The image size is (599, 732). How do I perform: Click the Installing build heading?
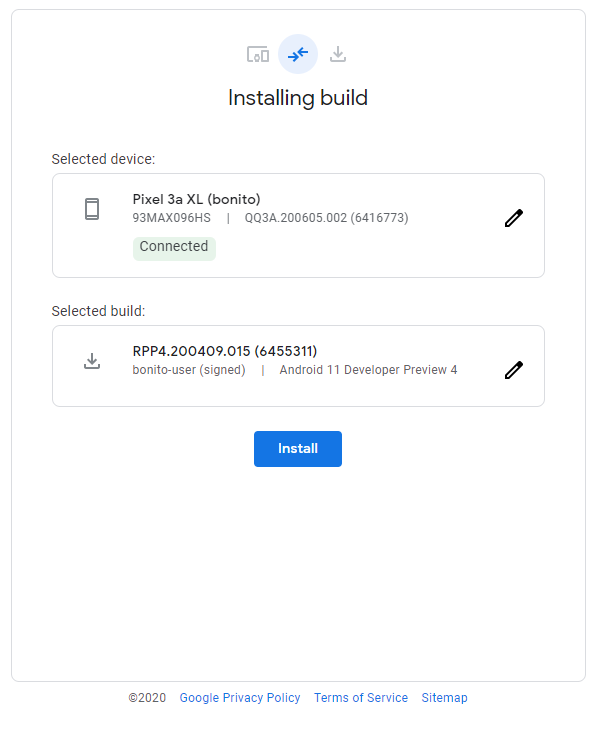click(298, 99)
